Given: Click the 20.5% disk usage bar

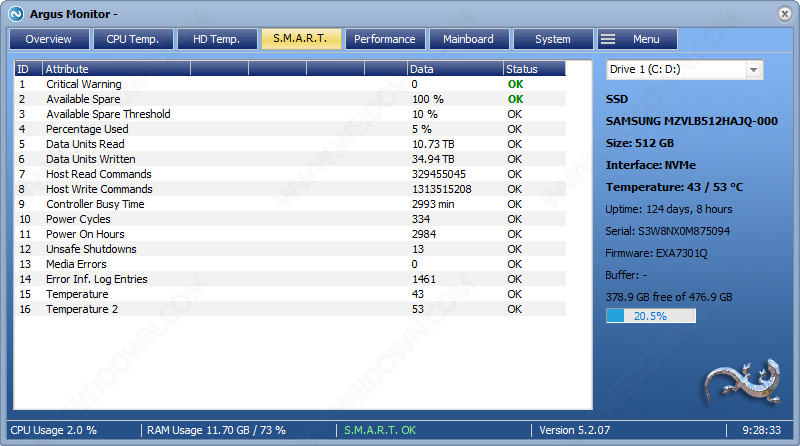Looking at the screenshot, I should point(651,316).
